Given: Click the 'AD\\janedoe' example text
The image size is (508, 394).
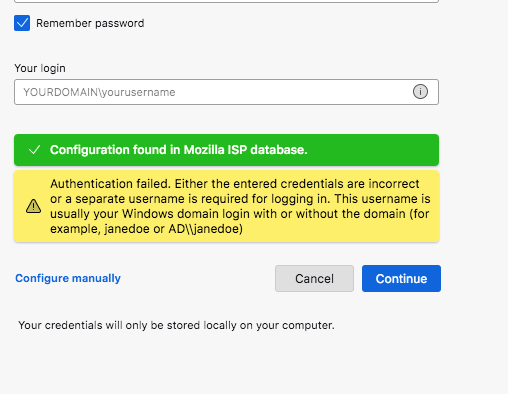Looking at the screenshot, I should coord(205,229).
